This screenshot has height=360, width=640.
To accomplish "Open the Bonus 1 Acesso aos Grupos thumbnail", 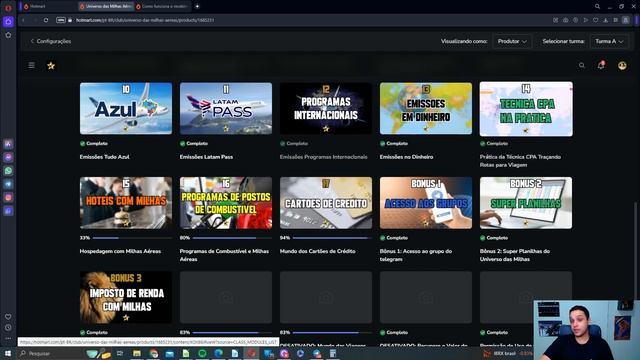I will coord(426,203).
